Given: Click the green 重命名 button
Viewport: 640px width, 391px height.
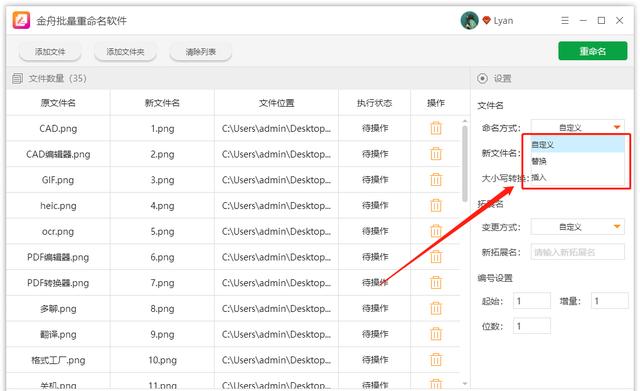Looking at the screenshot, I should [x=593, y=51].
